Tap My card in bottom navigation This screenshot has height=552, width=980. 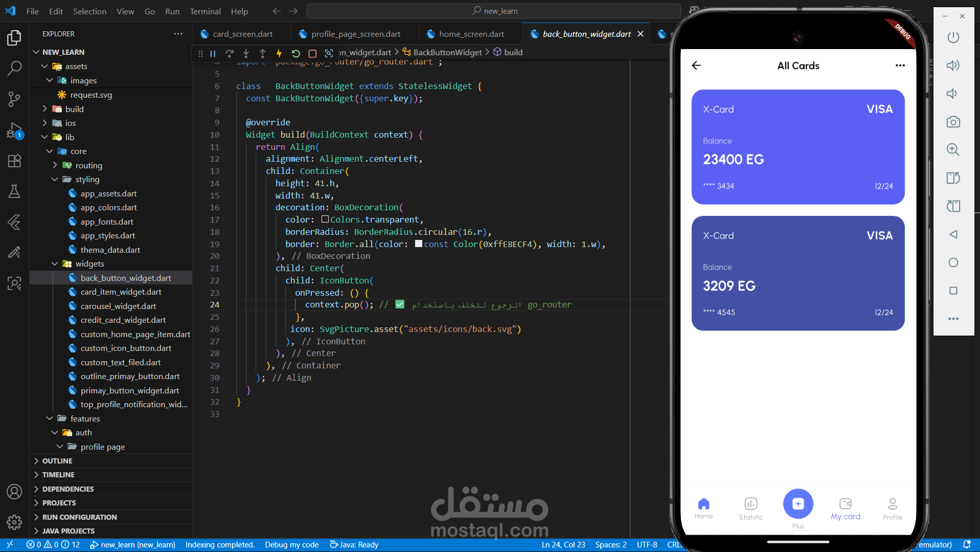pos(845,509)
